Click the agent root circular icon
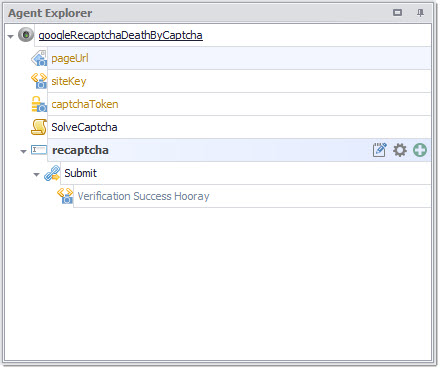The width and height of the screenshot is (441, 370). coord(26,35)
